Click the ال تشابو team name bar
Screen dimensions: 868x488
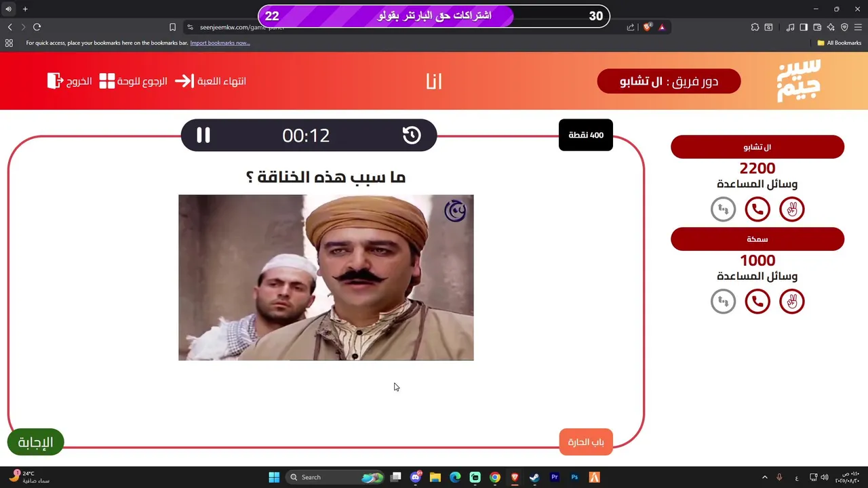click(757, 147)
